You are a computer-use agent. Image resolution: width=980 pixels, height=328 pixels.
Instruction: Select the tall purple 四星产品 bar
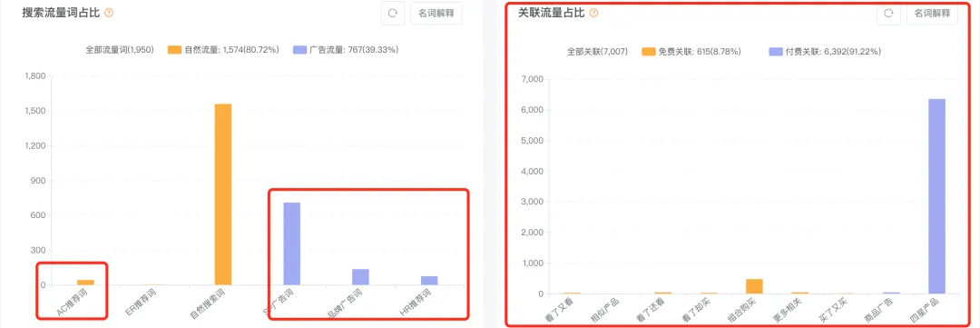click(x=936, y=196)
